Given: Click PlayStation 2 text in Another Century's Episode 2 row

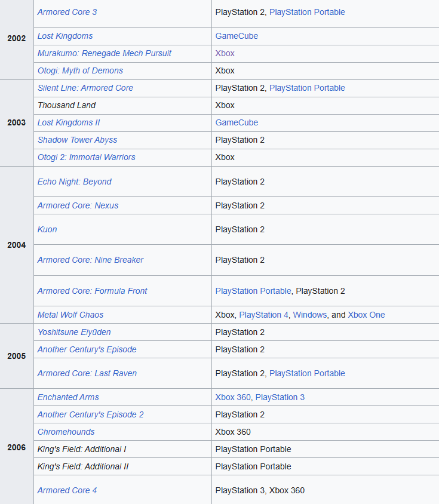Looking at the screenshot, I should click(240, 415).
